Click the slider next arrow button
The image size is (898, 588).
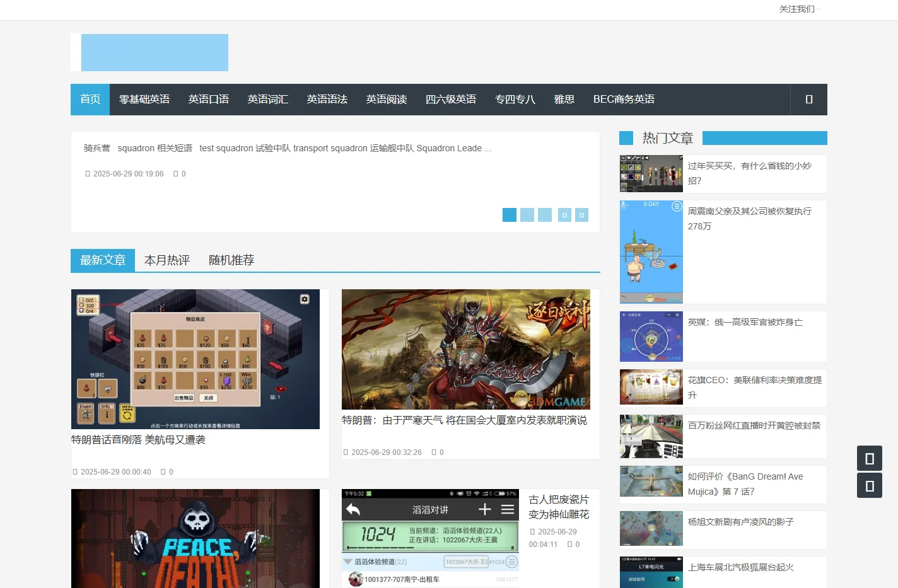(x=581, y=215)
